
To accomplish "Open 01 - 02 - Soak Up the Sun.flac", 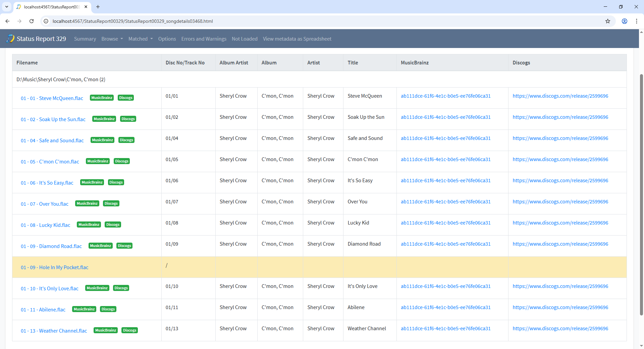I will 53,119.
